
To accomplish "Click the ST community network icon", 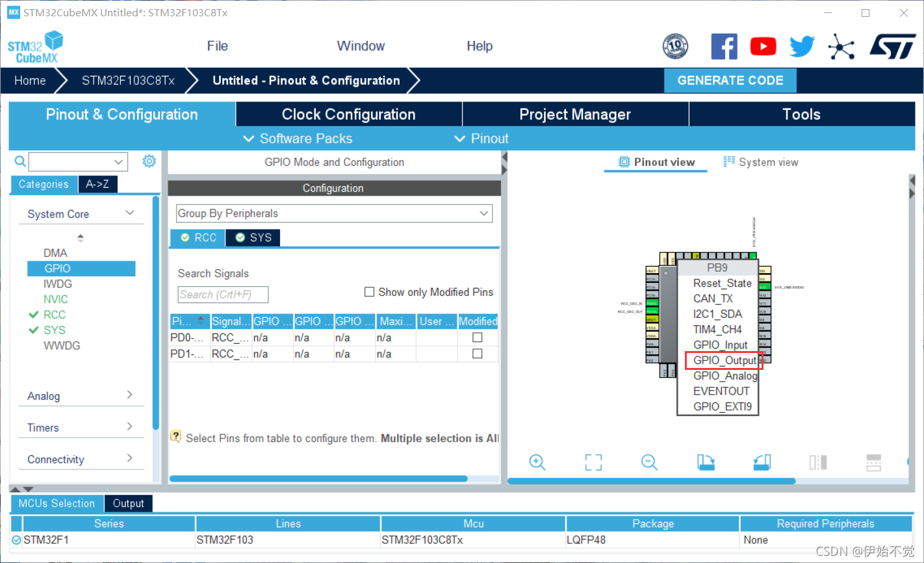I will click(x=841, y=47).
